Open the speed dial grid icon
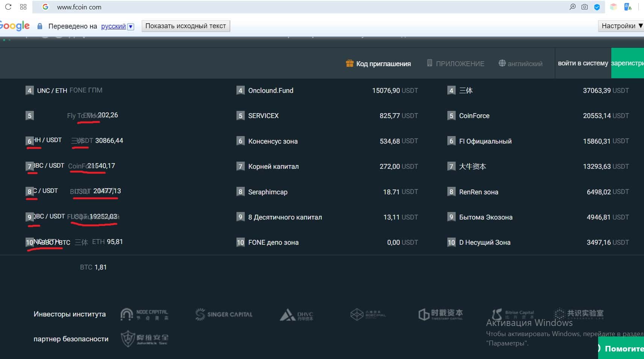 [x=23, y=7]
